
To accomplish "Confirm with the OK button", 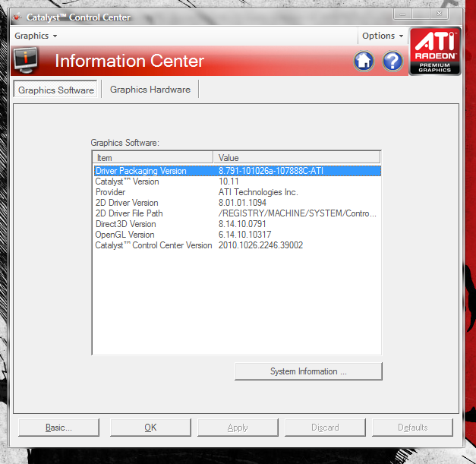I will (x=150, y=428).
